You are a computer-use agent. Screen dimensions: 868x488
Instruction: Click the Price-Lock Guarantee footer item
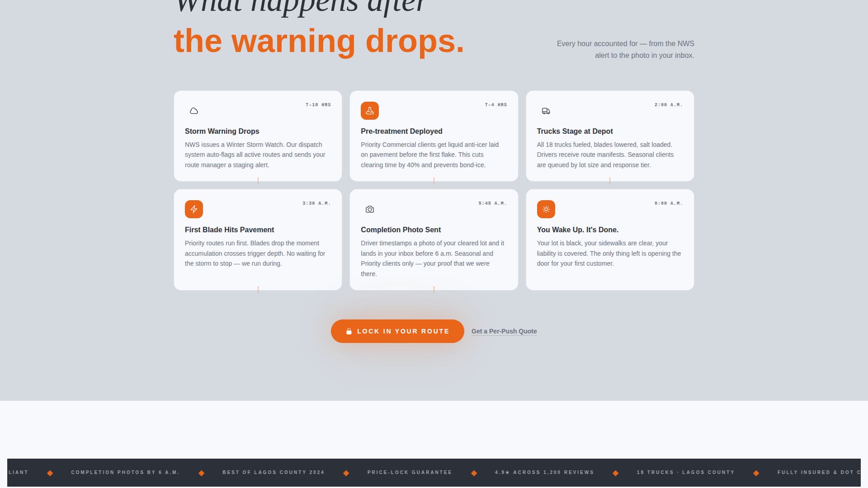tap(410, 473)
